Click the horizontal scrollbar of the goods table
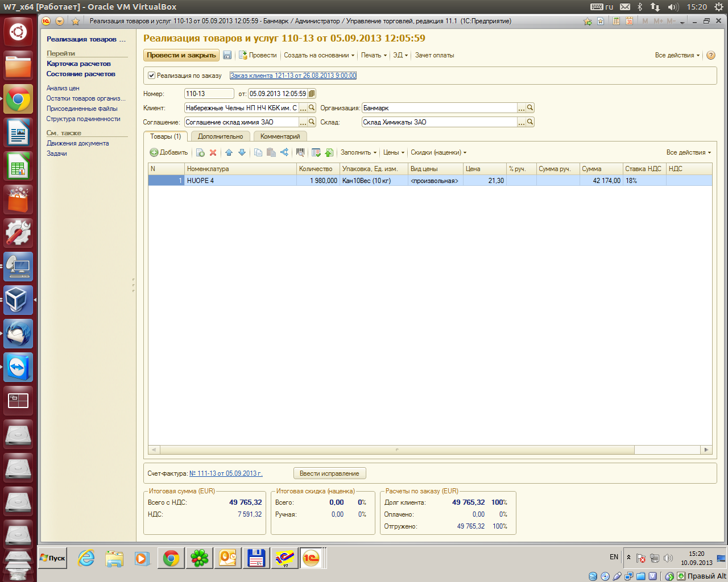This screenshot has height=582, width=728. click(x=397, y=450)
